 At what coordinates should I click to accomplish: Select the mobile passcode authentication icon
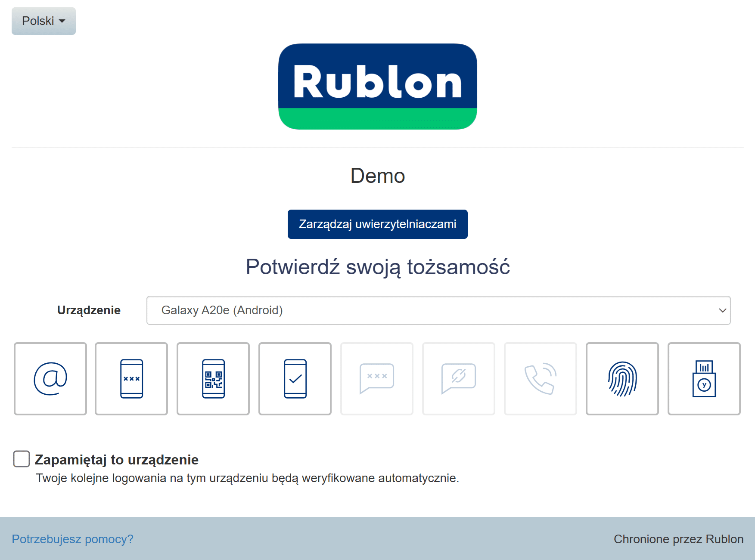[x=131, y=379]
